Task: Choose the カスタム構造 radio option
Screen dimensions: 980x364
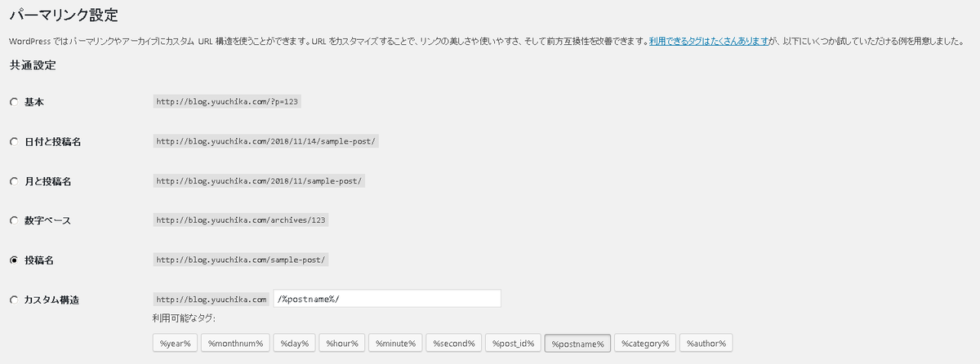Action: tap(13, 300)
